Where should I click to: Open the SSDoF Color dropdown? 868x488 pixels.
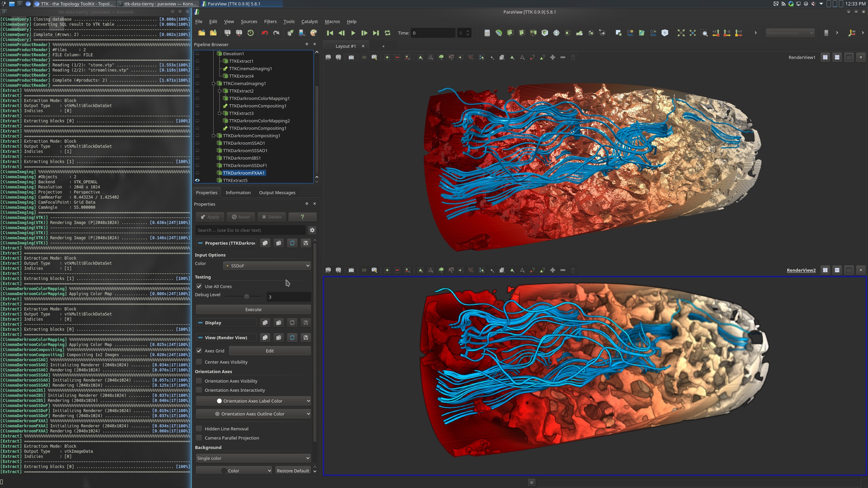click(x=267, y=266)
